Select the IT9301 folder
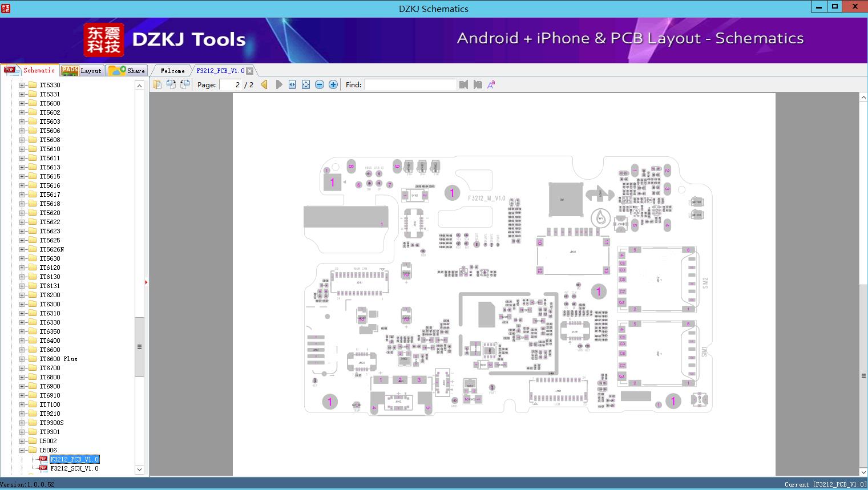The width and height of the screenshot is (868, 490). tap(50, 432)
